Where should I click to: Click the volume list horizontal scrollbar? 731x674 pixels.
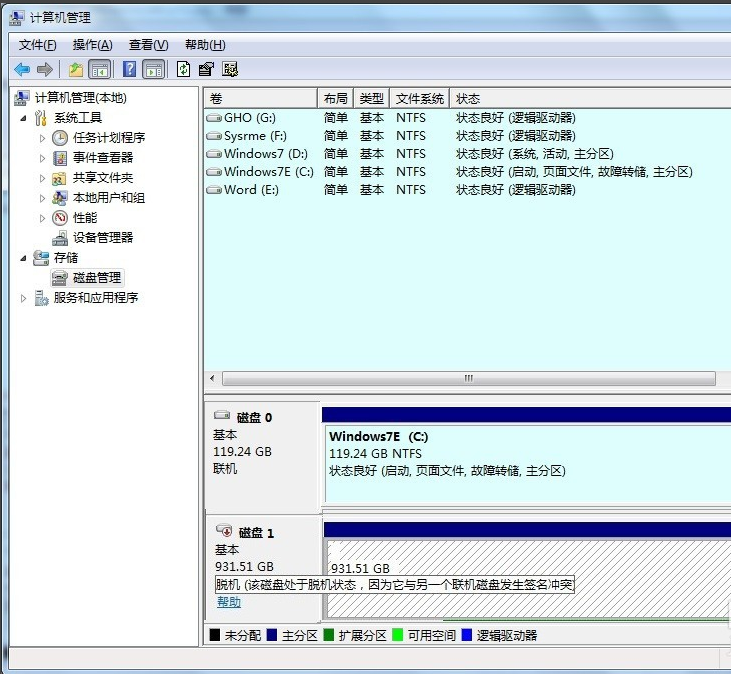[468, 379]
